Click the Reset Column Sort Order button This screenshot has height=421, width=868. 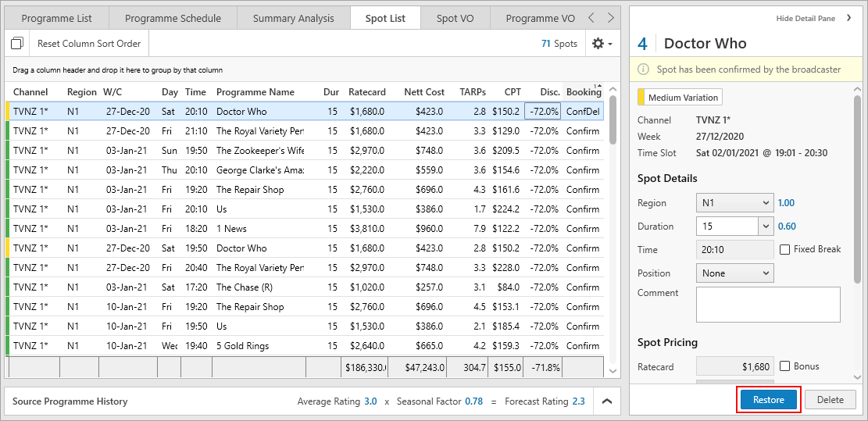click(89, 44)
